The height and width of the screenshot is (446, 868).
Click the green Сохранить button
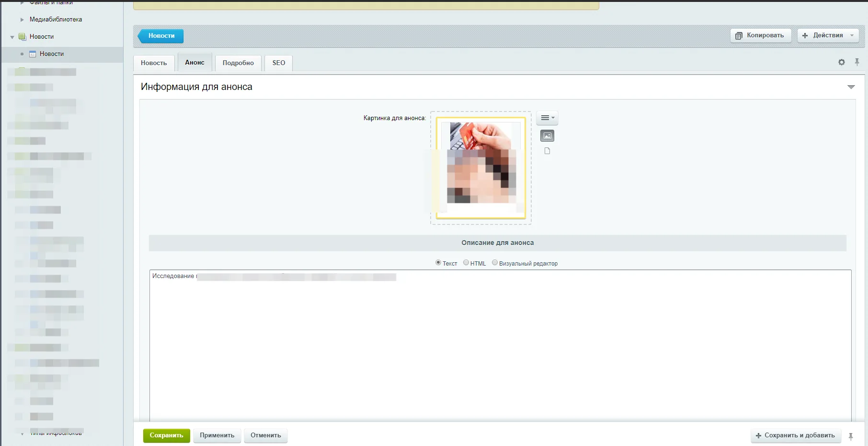tap(166, 435)
